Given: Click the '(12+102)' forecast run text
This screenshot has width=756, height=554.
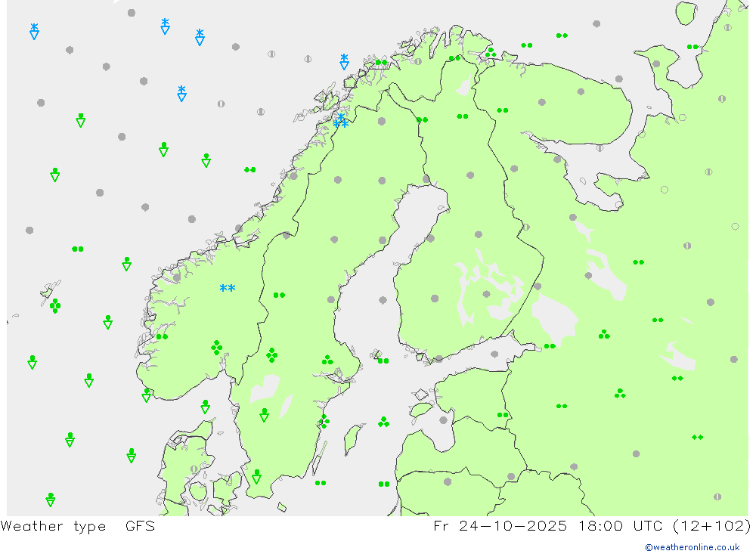Looking at the screenshot, I should (x=711, y=525).
